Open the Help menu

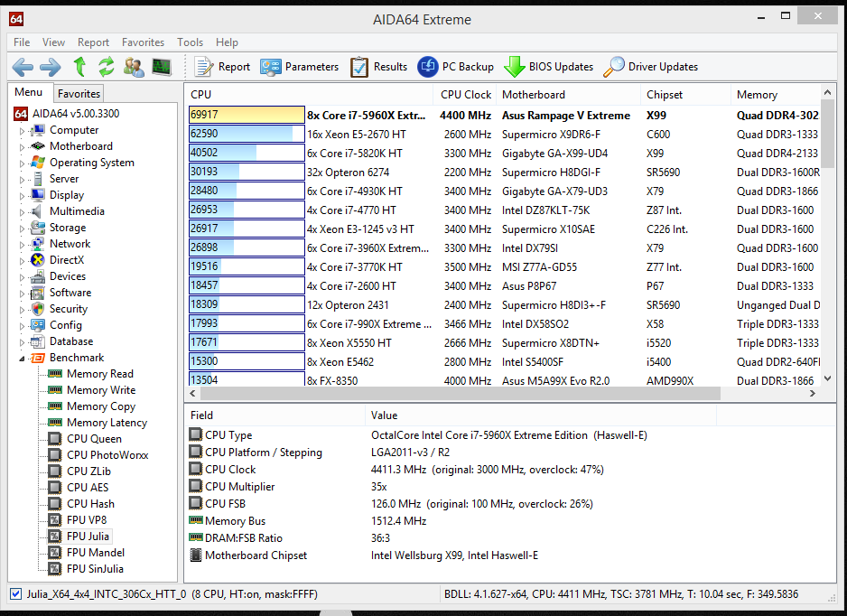pos(227,42)
